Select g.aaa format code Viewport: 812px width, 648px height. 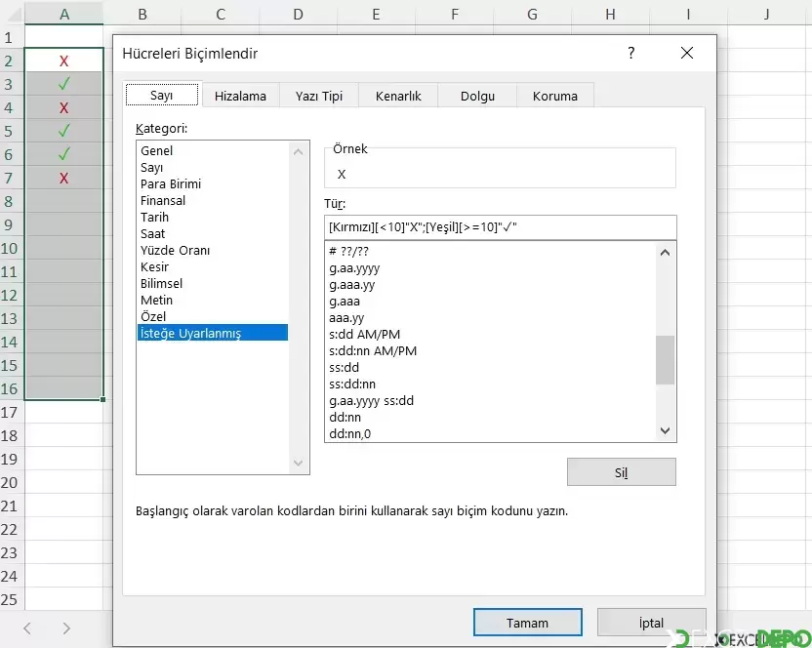click(x=490, y=301)
